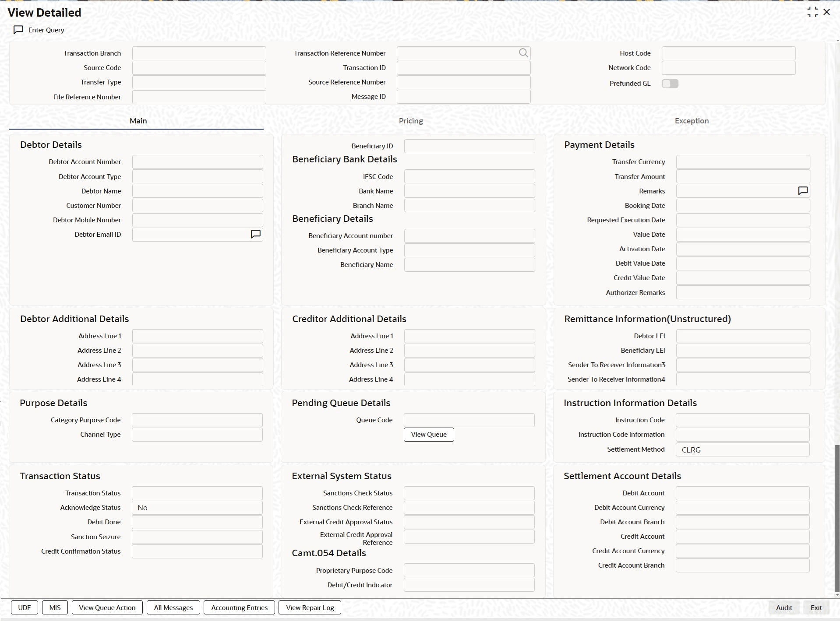Viewport: 840px width, 621px height.
Task: Switch to the Pricing tab
Action: [x=411, y=121]
